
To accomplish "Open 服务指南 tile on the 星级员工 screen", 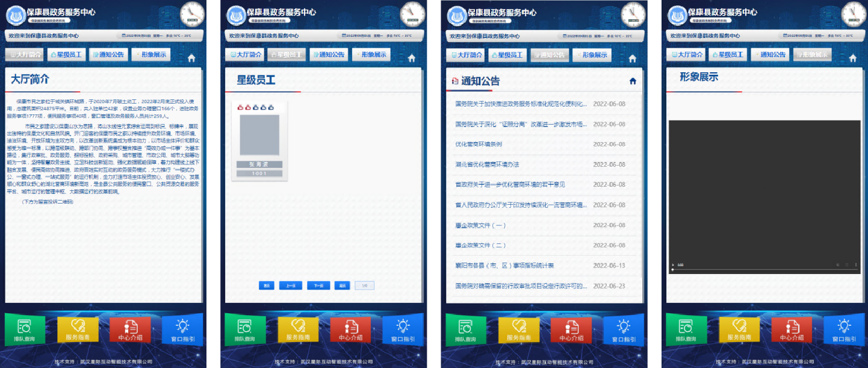I will pos(297,329).
